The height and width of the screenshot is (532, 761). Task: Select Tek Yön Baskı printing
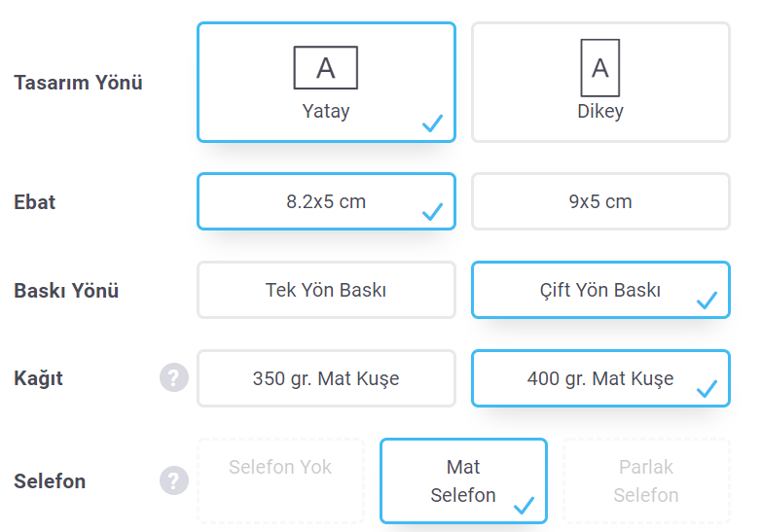326,290
